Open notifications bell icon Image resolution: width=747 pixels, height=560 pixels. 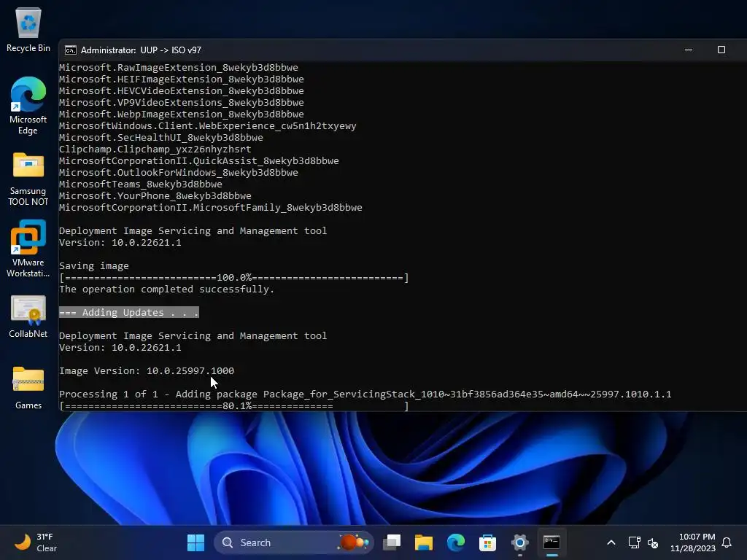(727, 542)
